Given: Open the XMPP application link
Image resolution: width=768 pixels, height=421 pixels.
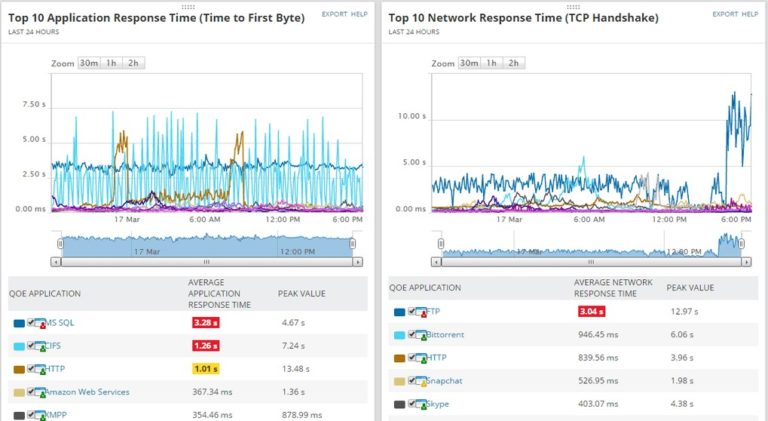Looking at the screenshot, I should point(56,415).
